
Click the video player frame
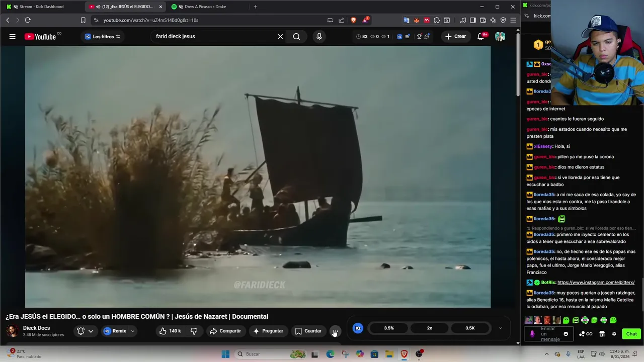coord(258,176)
